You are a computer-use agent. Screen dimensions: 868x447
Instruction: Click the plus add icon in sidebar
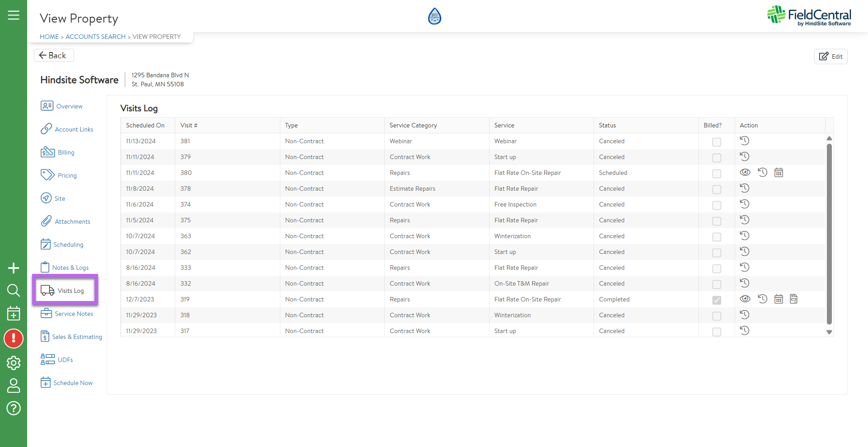(14, 268)
